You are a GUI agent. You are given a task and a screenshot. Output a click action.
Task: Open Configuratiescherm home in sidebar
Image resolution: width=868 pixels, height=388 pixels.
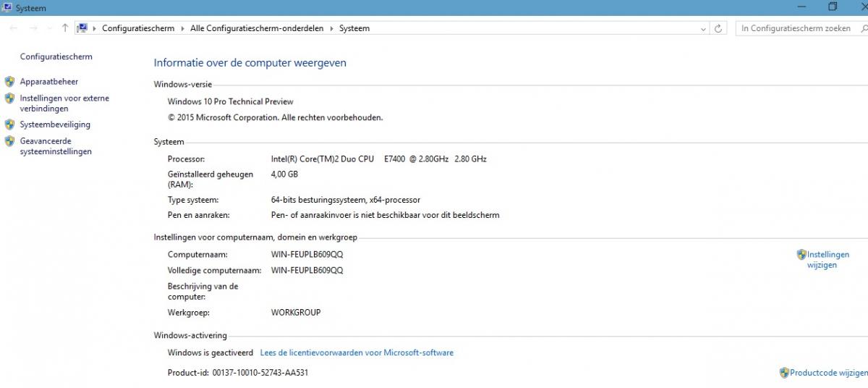[56, 56]
